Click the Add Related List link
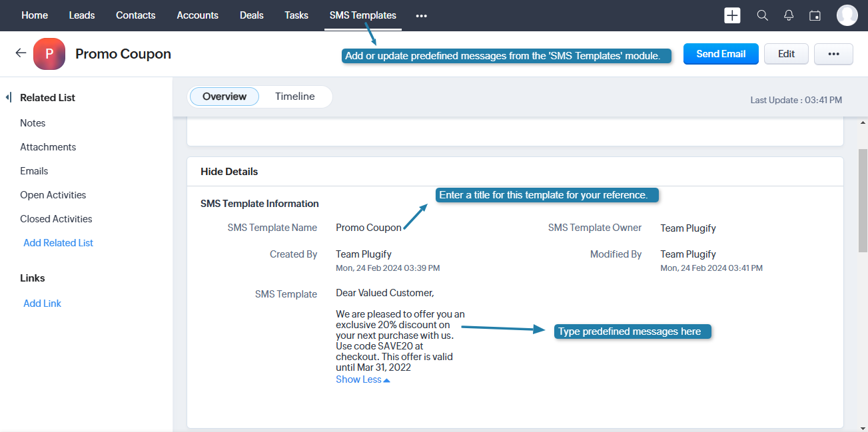This screenshot has width=868, height=432. pyautogui.click(x=58, y=243)
